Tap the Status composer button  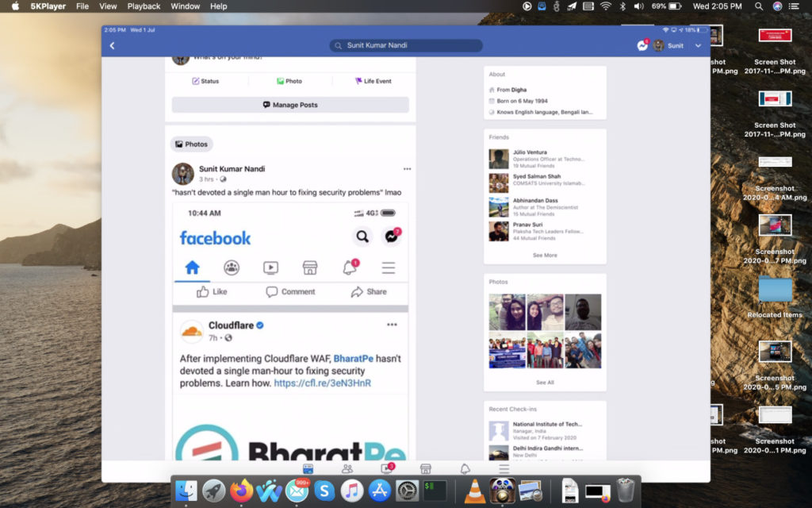205,81
